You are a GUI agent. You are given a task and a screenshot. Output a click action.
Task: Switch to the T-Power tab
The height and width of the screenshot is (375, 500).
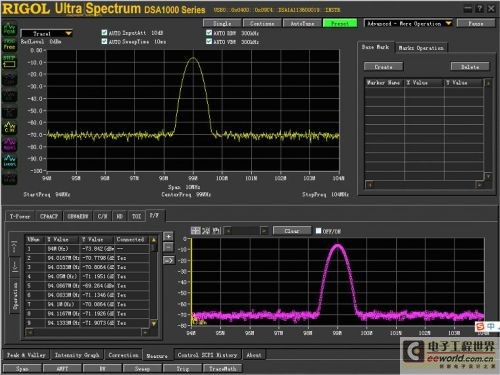pyautogui.click(x=20, y=216)
